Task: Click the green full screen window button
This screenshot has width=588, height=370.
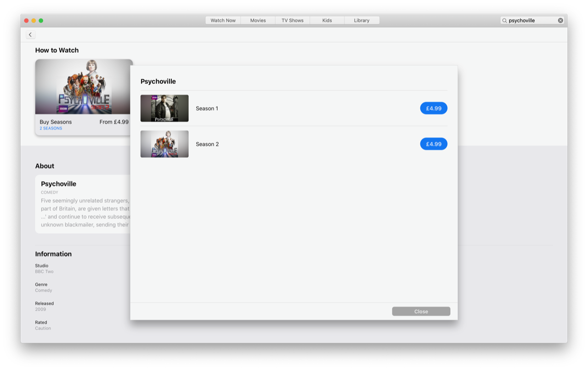Action: point(41,21)
